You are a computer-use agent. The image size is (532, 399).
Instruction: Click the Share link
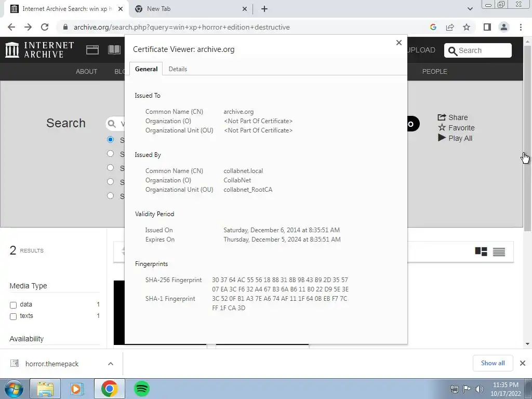[x=453, y=117]
